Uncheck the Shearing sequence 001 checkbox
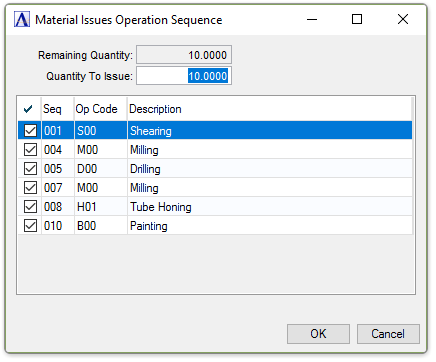436x362 pixels. 30,131
